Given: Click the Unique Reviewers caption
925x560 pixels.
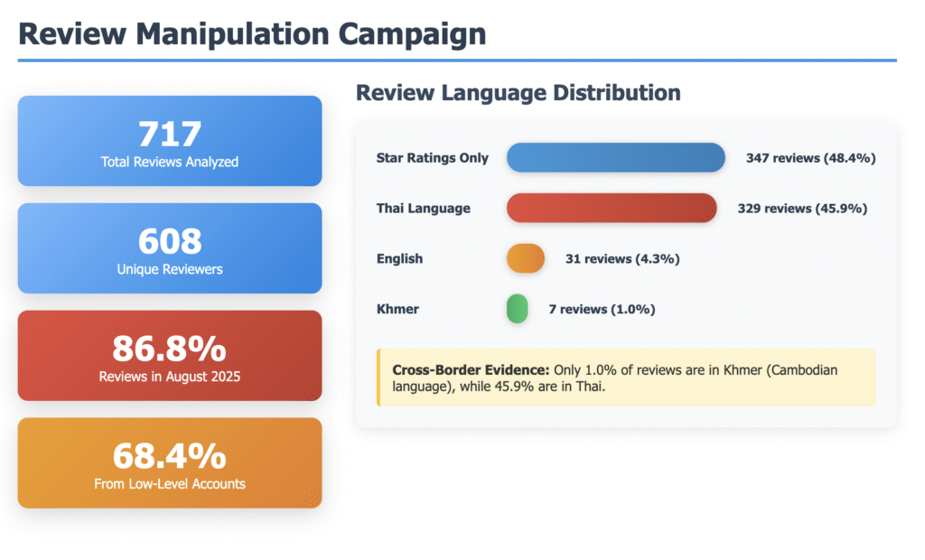Looking at the screenshot, I should (x=170, y=269).
